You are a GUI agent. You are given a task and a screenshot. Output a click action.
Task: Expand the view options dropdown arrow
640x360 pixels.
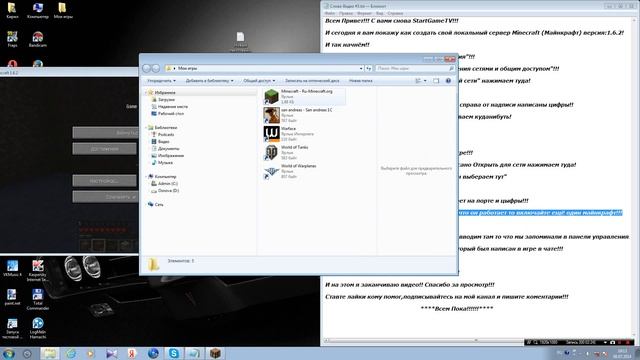click(425, 81)
